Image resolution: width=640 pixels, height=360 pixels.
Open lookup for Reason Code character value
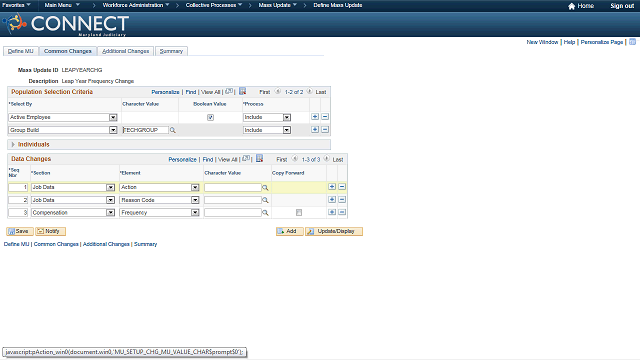(265, 200)
